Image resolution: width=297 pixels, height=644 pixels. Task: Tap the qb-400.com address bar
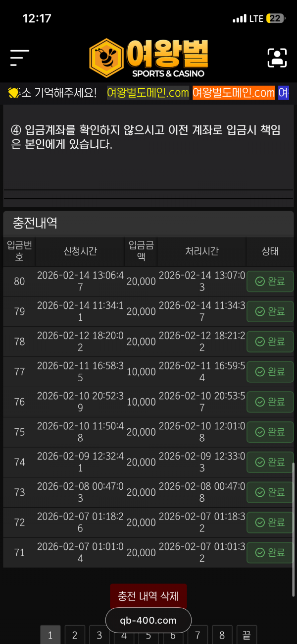(148, 620)
